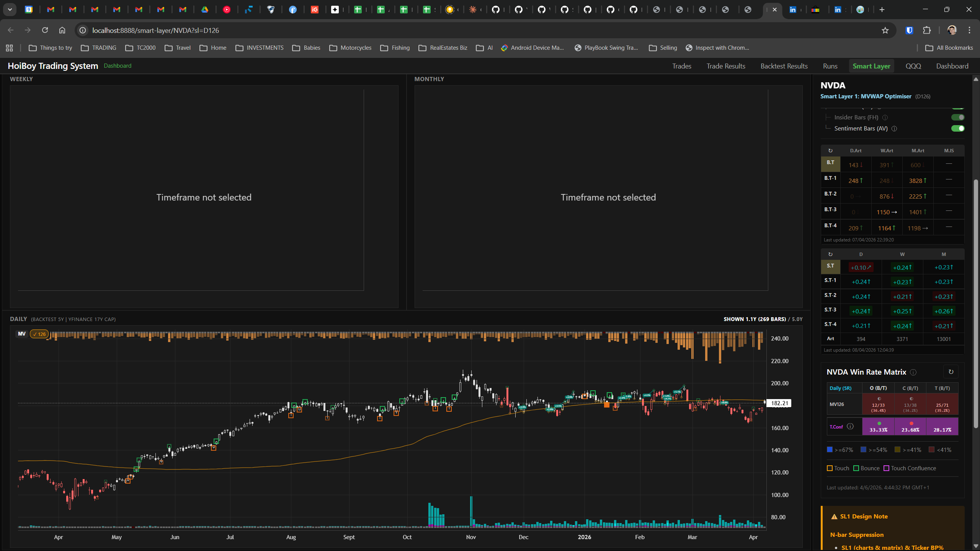Switch to the YouTube Music tab
Image resolution: width=980 pixels, height=551 pixels.
pyautogui.click(x=227, y=10)
